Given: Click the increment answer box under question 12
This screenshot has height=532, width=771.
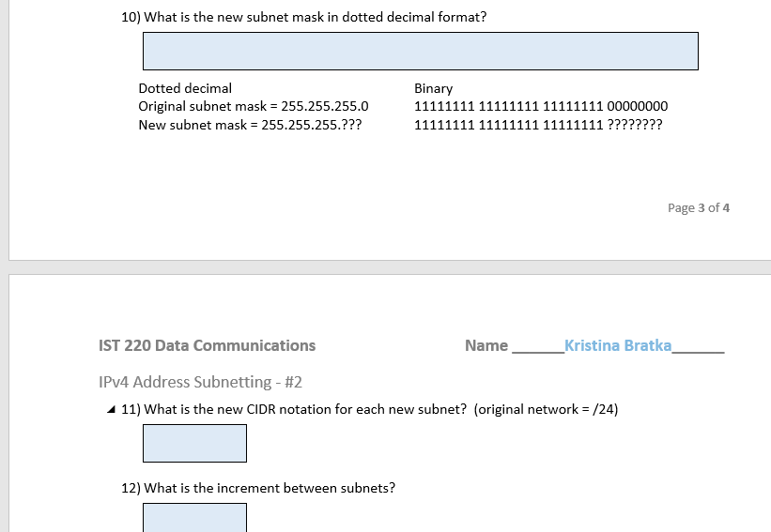Looking at the screenshot, I should click(194, 517).
